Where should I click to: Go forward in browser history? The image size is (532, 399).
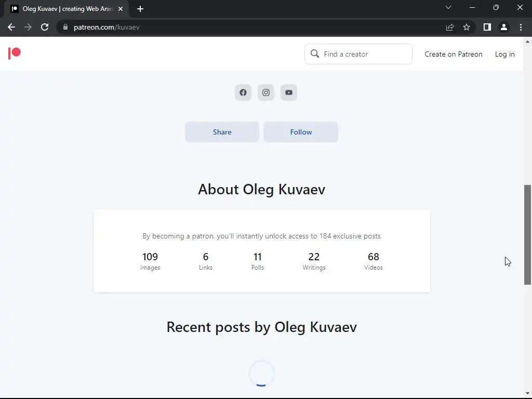(28, 27)
